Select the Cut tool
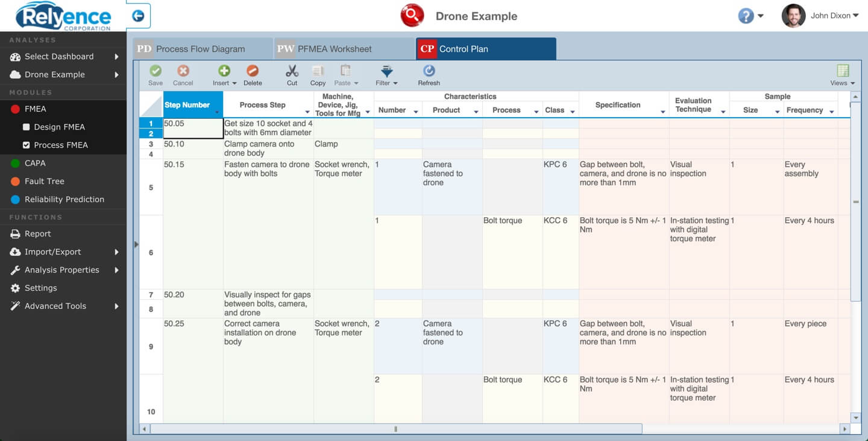The image size is (868, 441). pyautogui.click(x=292, y=75)
